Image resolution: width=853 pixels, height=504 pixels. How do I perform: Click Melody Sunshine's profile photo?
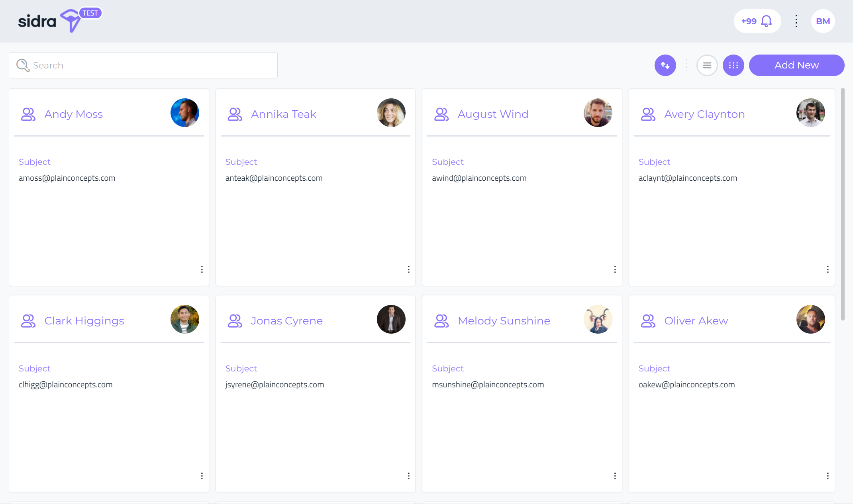(x=598, y=319)
